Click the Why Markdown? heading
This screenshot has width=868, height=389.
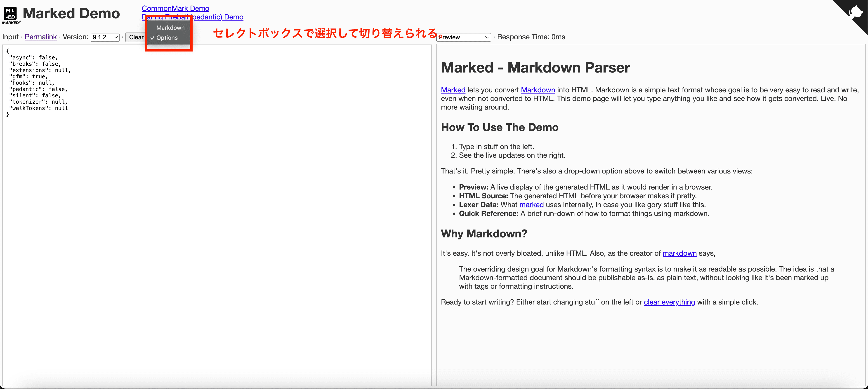tap(484, 234)
